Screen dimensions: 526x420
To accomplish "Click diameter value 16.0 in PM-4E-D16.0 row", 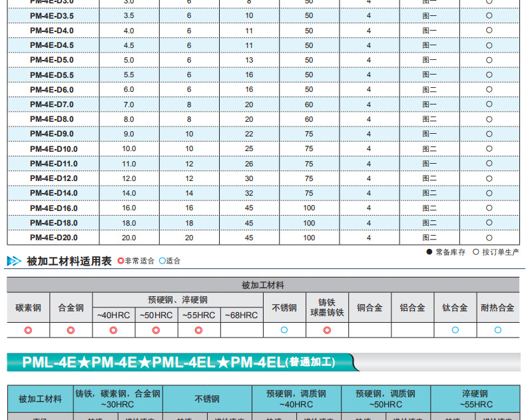I will pyautogui.click(x=129, y=208).
